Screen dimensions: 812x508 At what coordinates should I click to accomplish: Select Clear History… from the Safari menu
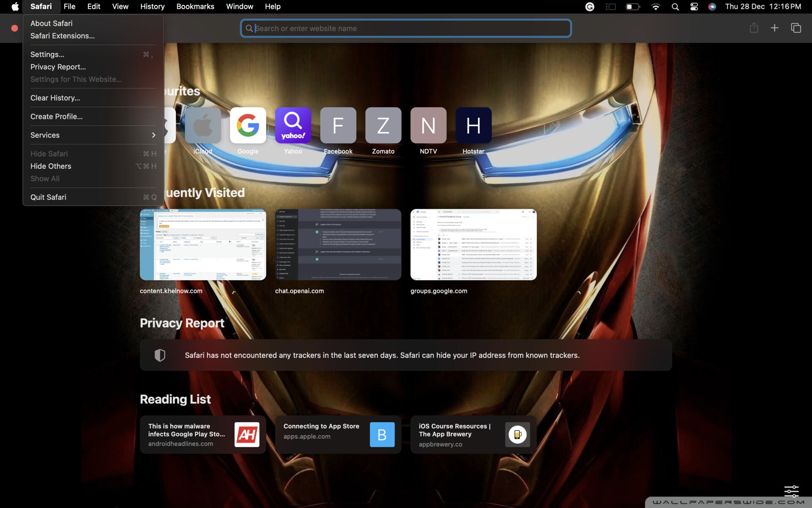(x=55, y=98)
